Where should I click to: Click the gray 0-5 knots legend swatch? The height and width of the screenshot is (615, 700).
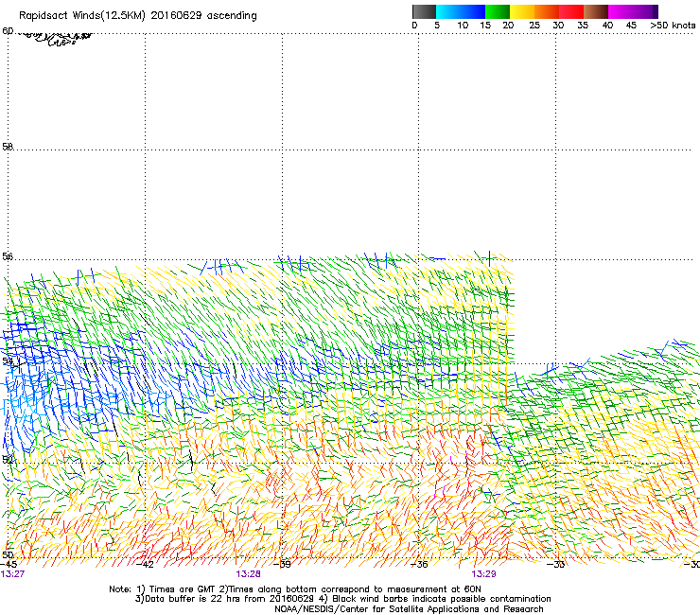coord(424,11)
